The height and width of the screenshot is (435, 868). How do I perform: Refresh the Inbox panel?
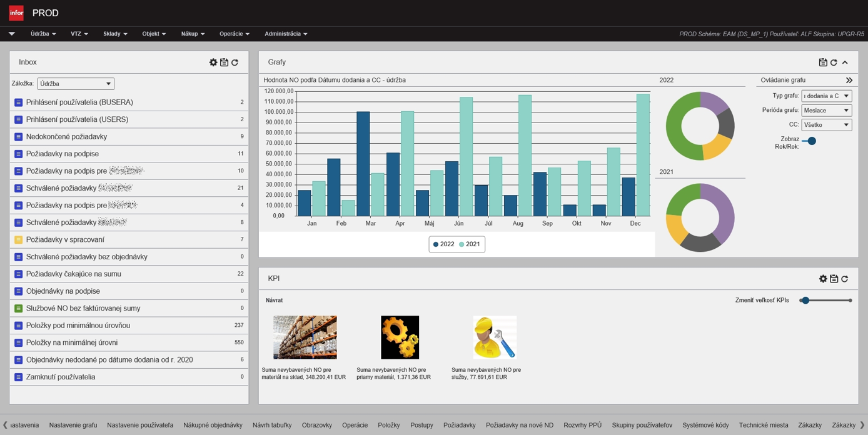[x=235, y=62]
